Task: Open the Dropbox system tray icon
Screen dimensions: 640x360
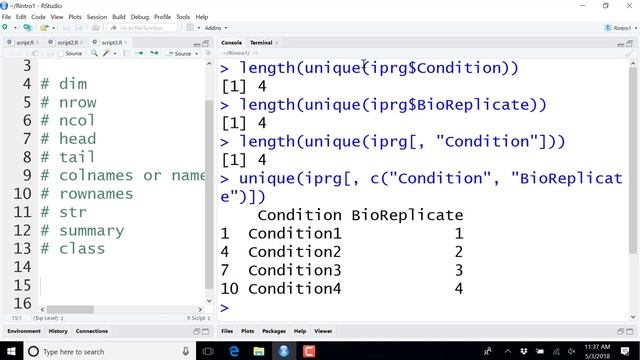Action: [524, 351]
